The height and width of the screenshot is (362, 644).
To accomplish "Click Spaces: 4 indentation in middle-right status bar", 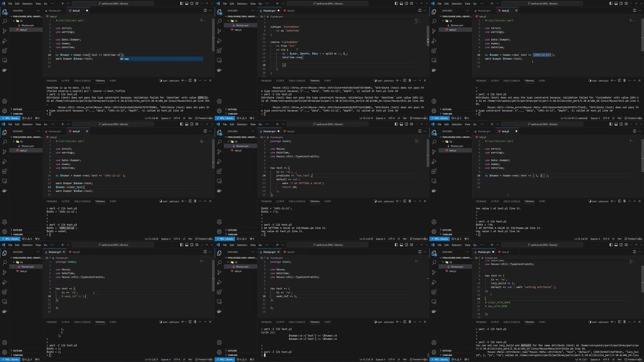I will pos(595,239).
